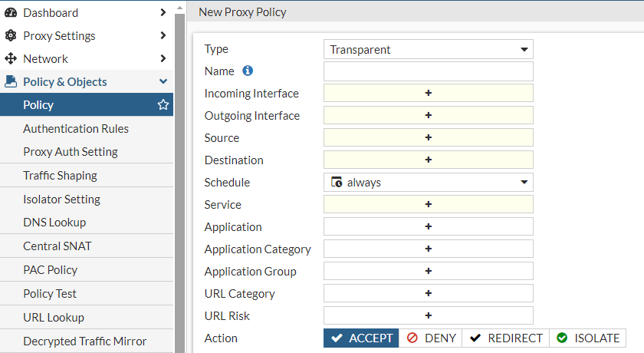This screenshot has width=644, height=353.
Task: Click the Proxy Settings gear icon
Action: 11,36
